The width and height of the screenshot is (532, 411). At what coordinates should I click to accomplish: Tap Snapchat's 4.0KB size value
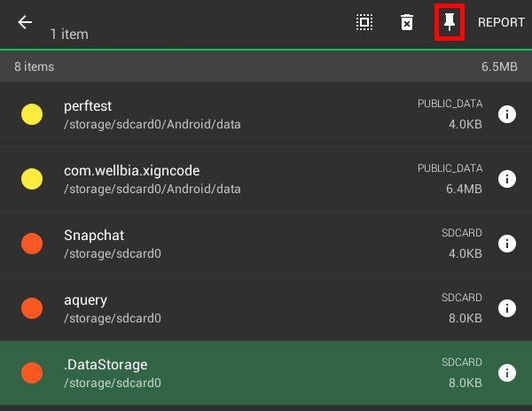(465, 253)
